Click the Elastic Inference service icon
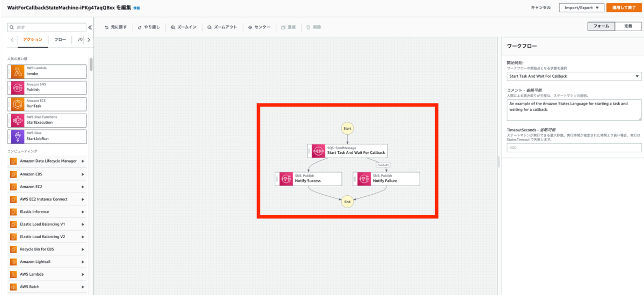This screenshot has width=644, height=295. click(13, 211)
